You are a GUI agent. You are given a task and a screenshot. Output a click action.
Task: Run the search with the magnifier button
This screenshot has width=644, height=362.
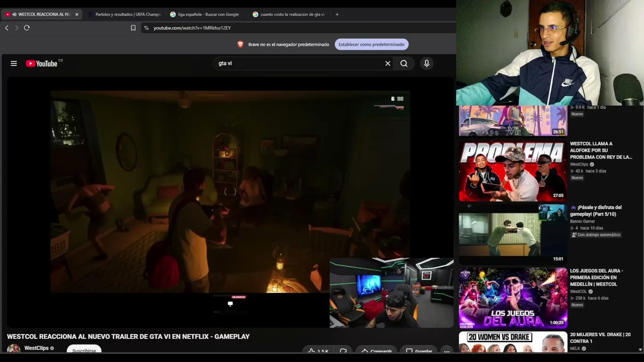pyautogui.click(x=404, y=63)
